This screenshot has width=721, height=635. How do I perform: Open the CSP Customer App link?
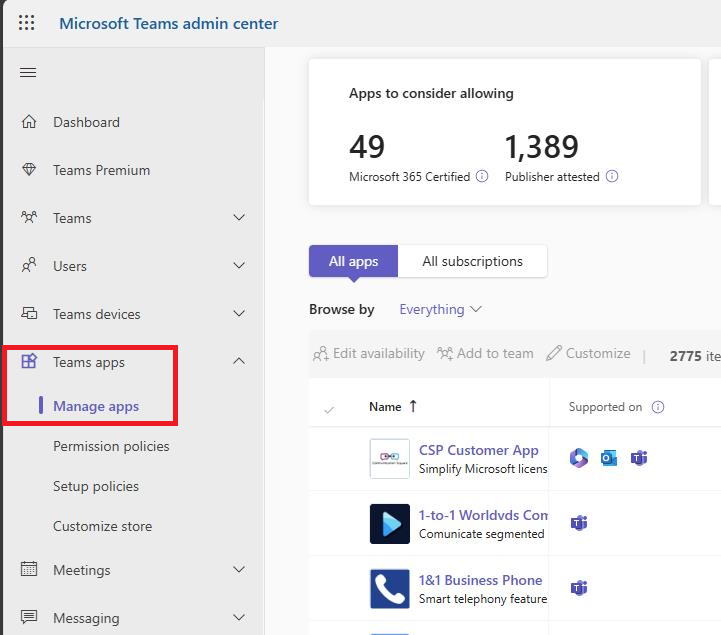click(478, 450)
